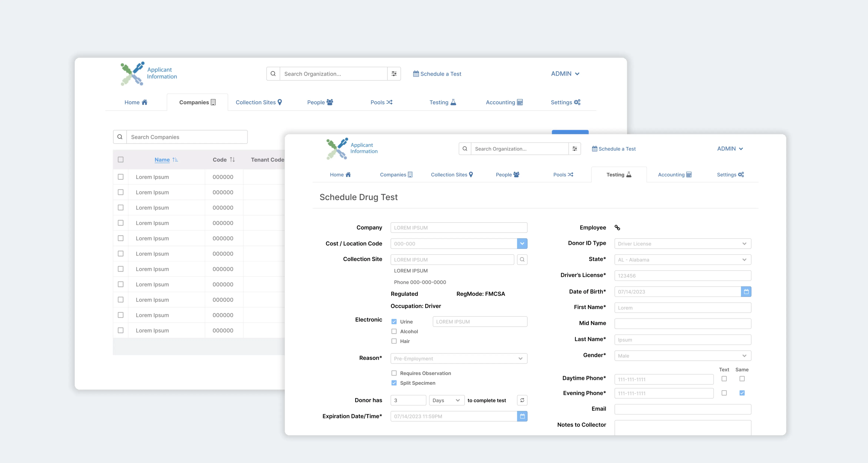Open Home tab in front window

click(340, 175)
